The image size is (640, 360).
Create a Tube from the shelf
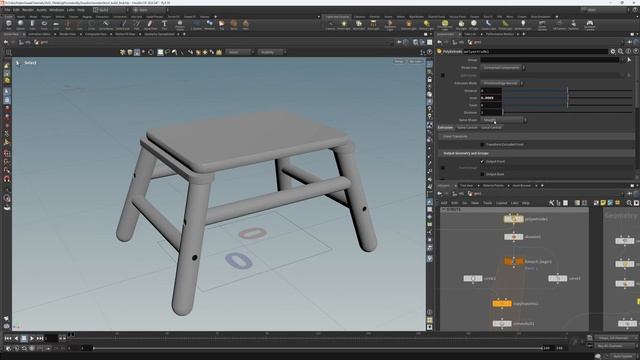(32, 25)
